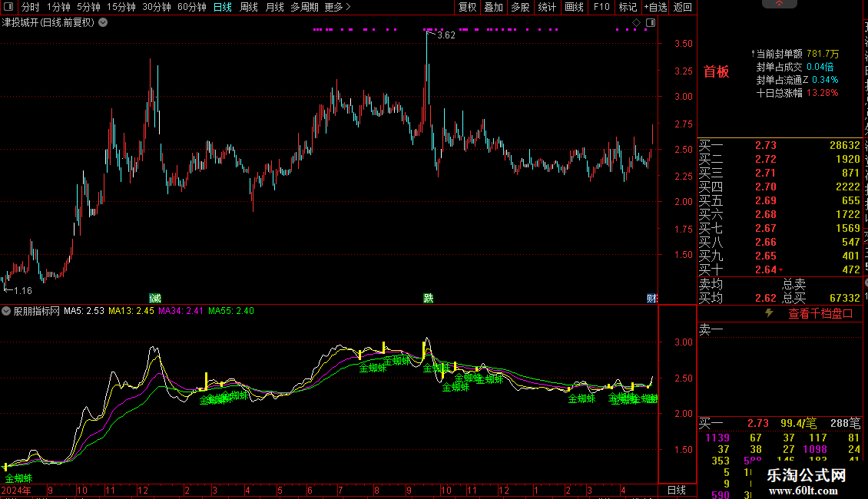
Task: Add stock via +自选 button
Action: [x=655, y=7]
